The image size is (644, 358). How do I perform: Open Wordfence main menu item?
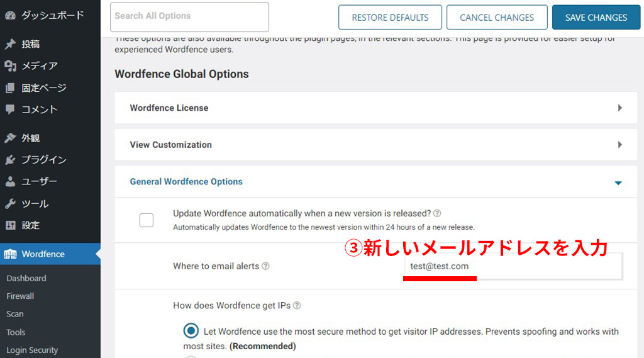tap(50, 254)
